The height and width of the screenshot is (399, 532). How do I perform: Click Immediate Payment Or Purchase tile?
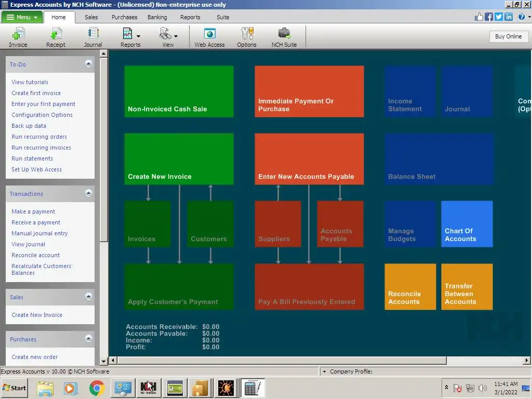(309, 91)
